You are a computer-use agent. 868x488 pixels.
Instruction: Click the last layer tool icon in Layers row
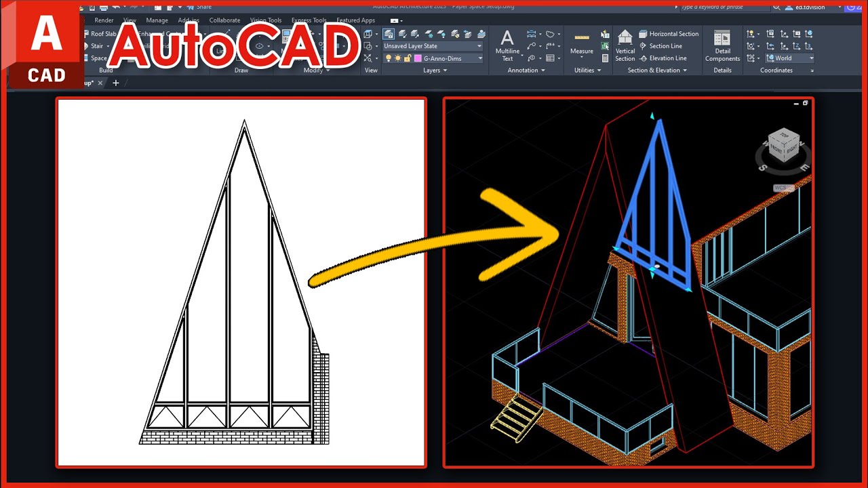tap(481, 34)
